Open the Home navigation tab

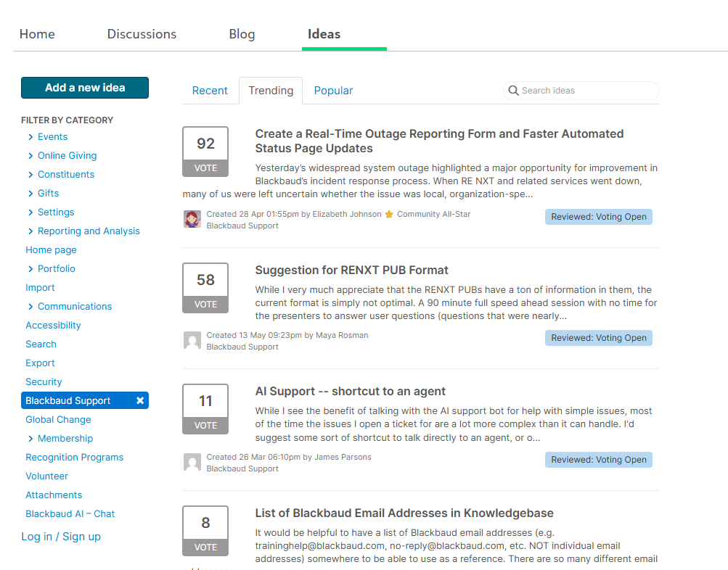[37, 34]
